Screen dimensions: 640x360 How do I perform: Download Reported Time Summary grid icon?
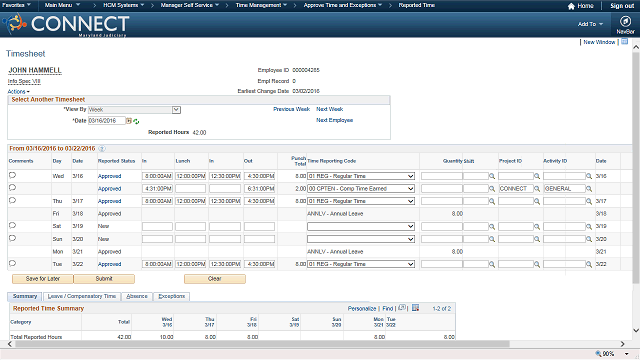(x=416, y=308)
